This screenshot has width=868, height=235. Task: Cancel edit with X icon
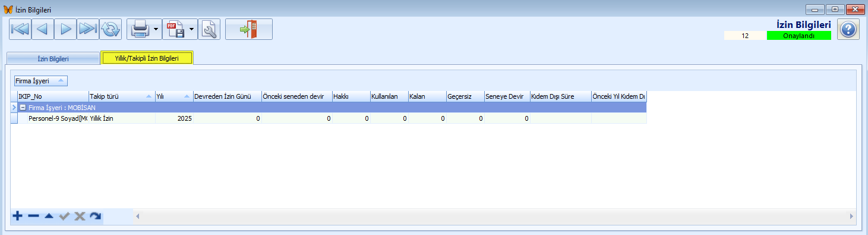pos(80,216)
